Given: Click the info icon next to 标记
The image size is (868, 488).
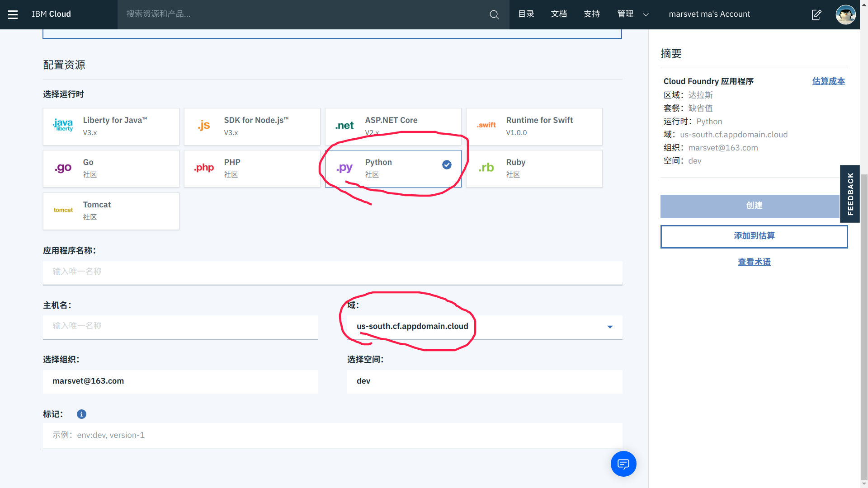Looking at the screenshot, I should click(81, 414).
